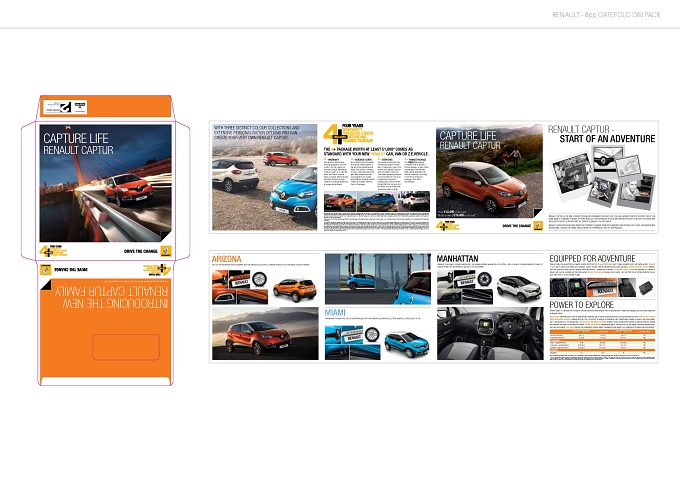Click the Renault logo beside 'DRIVE THE CHANGE' in the top spread

tap(538, 226)
